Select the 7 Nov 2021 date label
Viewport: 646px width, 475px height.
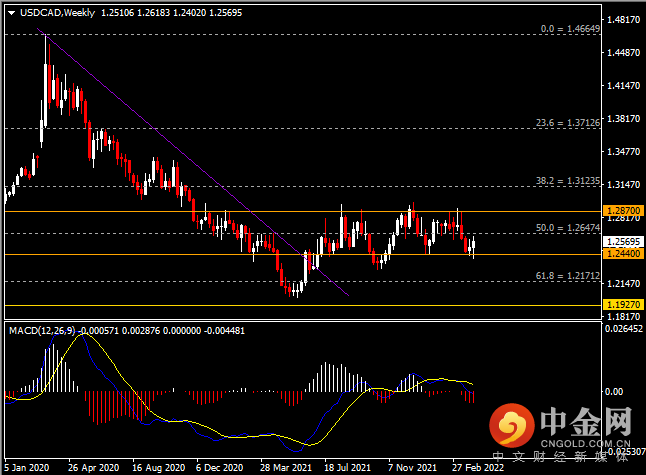pyautogui.click(x=412, y=468)
